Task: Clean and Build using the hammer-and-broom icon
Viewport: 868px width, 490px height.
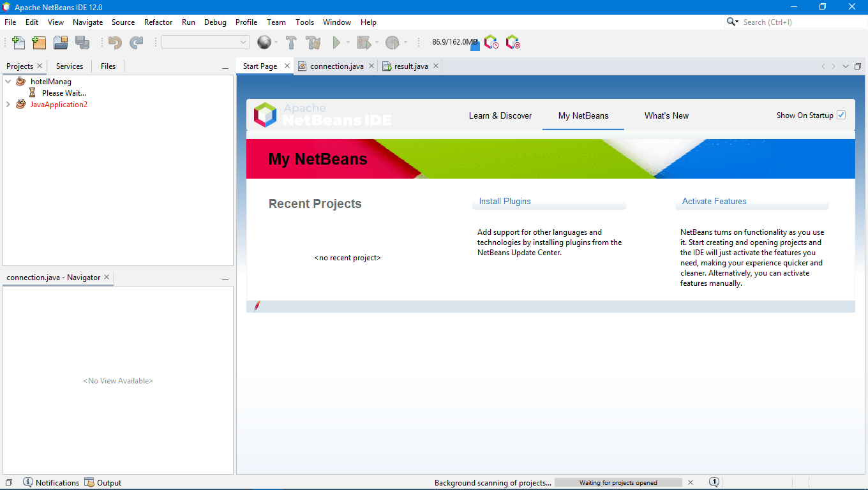Action: (x=313, y=42)
